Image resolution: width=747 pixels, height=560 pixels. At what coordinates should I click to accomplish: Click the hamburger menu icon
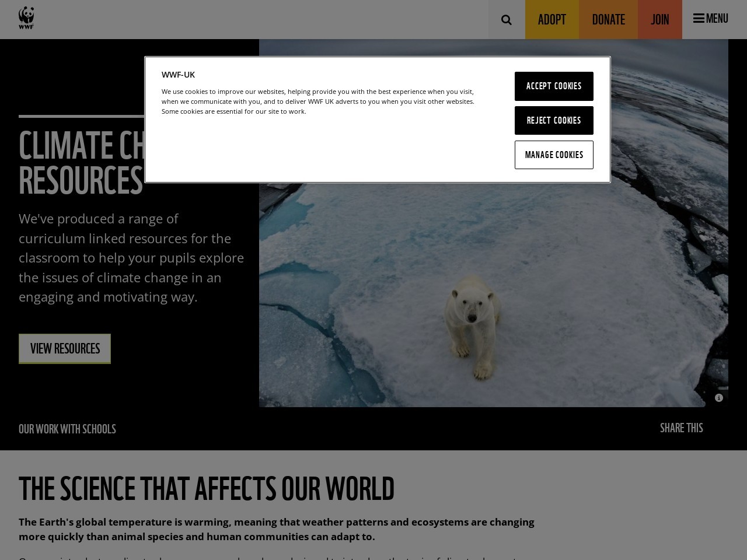(x=699, y=18)
